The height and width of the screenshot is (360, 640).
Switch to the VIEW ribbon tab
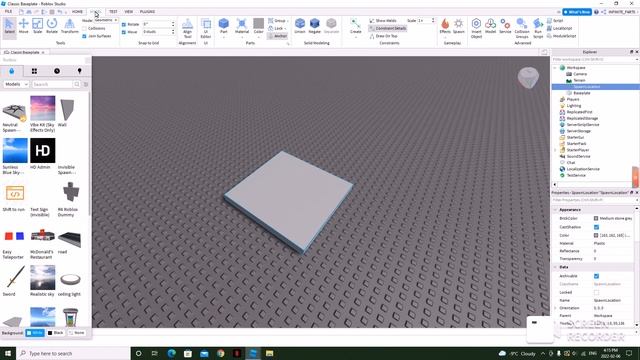(x=129, y=11)
